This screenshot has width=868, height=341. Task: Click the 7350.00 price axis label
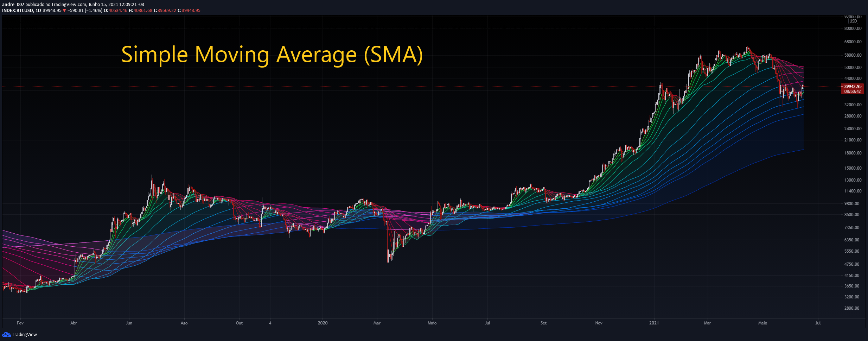click(852, 228)
